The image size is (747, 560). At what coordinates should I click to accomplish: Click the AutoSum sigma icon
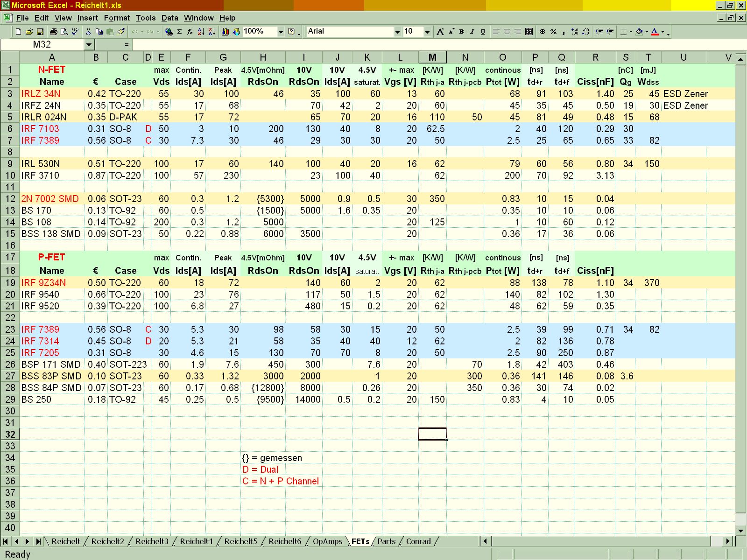(x=179, y=32)
